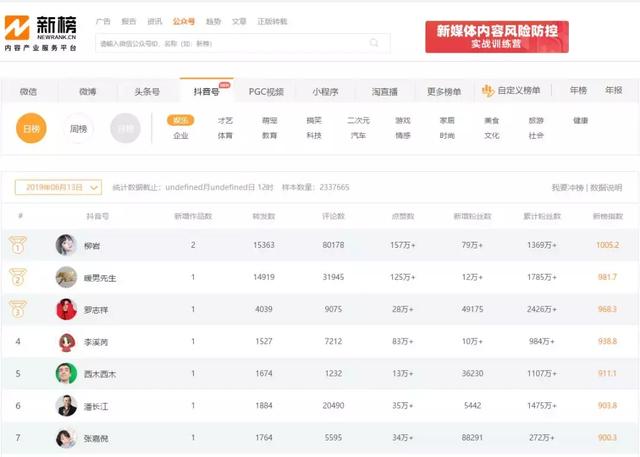
Task: Open the 2019年06月13日 date dropdown
Action: point(58,187)
